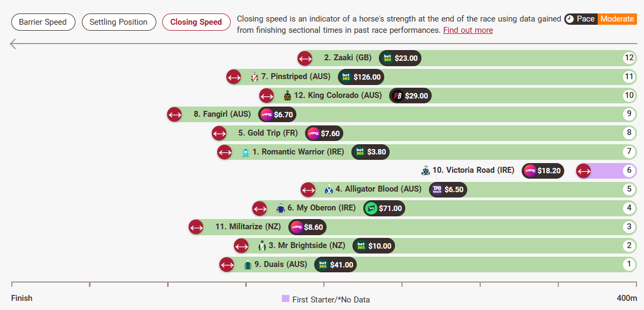Switch to the Barrier Speed tab
The height and width of the screenshot is (310, 644).
tap(43, 22)
